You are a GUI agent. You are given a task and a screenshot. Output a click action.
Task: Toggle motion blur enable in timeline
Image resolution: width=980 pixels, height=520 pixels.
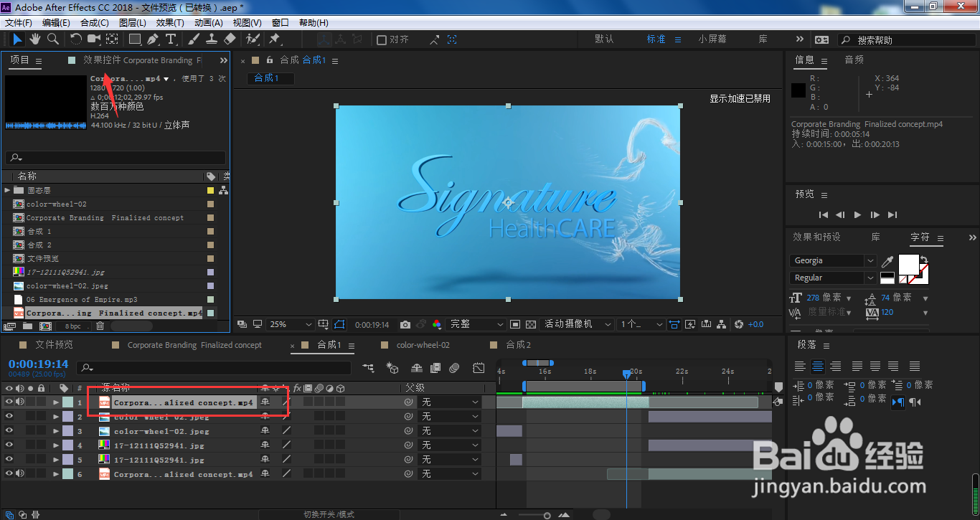[454, 368]
